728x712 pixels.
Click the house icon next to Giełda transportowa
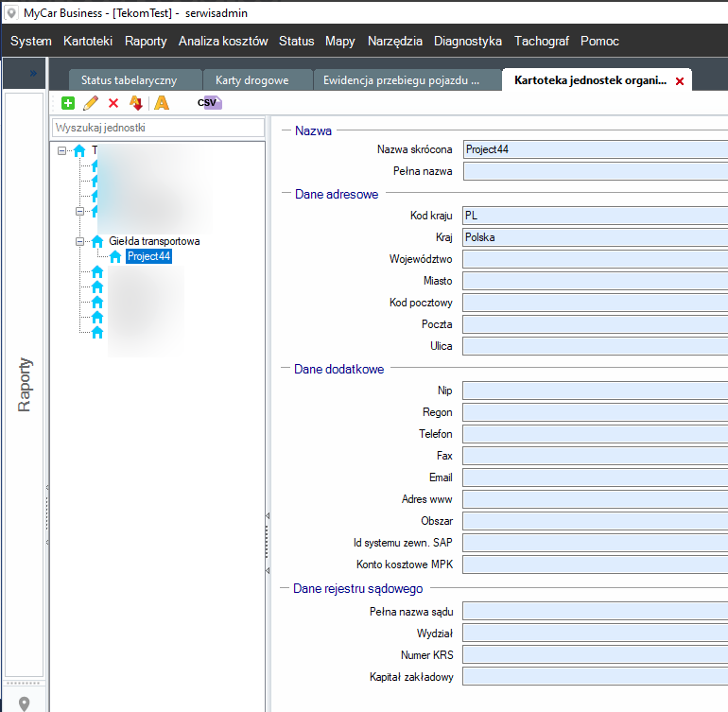(x=97, y=241)
